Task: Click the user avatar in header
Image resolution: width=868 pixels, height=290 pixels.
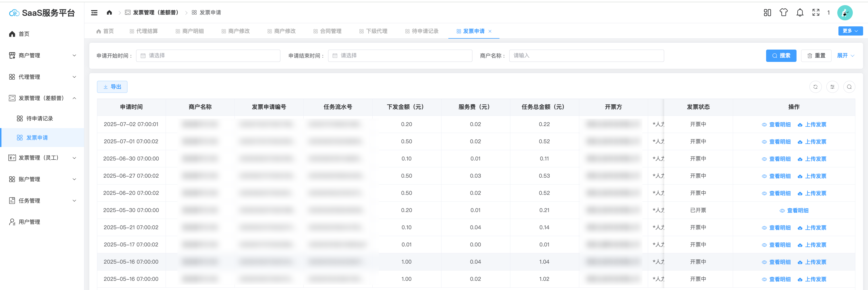Action: coord(845,13)
